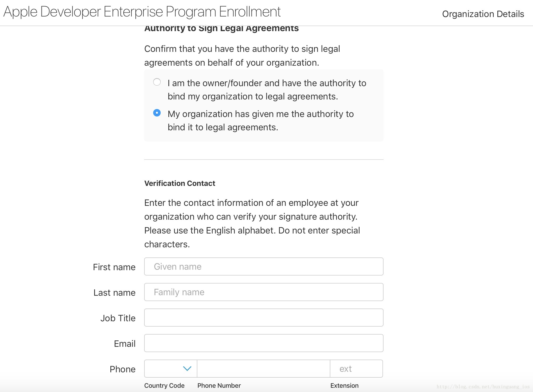Click the phone extension field
Image resolution: width=533 pixels, height=392 pixels.
click(x=356, y=369)
